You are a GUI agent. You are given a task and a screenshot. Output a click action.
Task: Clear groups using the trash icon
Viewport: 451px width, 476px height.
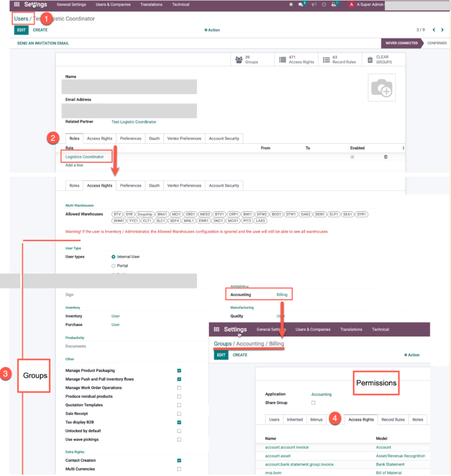[x=370, y=59]
